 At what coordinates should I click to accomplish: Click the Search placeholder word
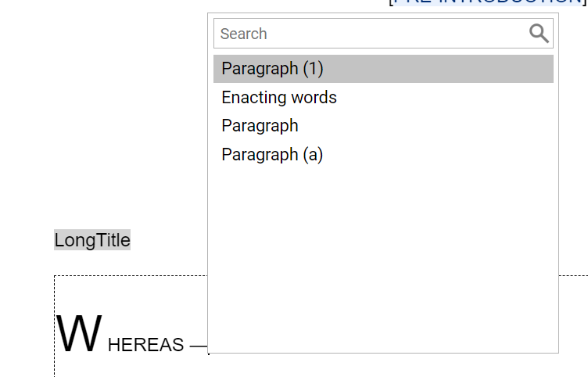click(x=244, y=34)
